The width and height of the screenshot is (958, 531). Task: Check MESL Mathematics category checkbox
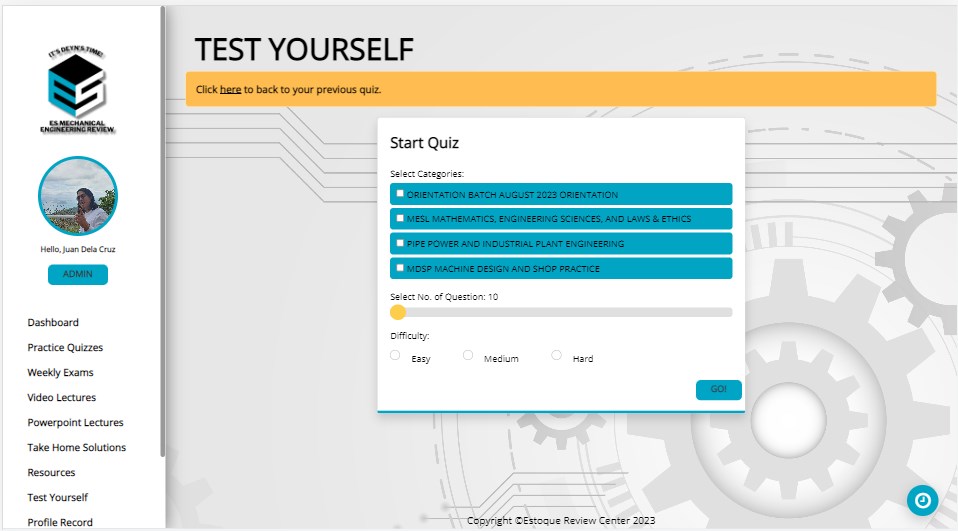tap(400, 218)
